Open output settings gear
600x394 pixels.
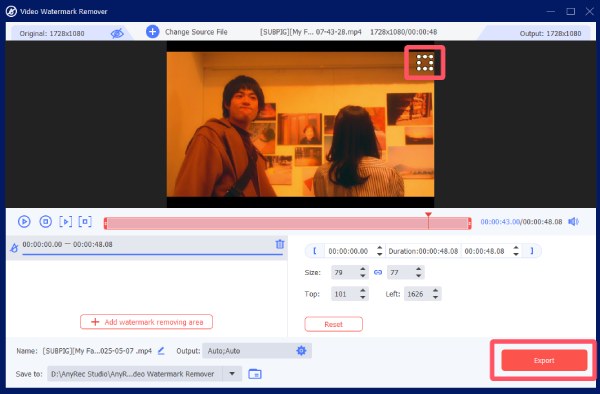[x=301, y=350]
